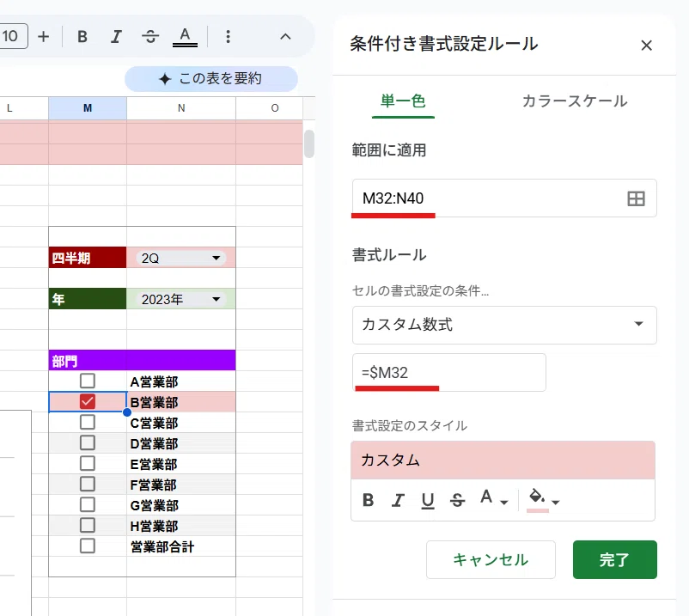Viewport: 689px width, 616px height.
Task: Apply underline in formatting style section
Action: pyautogui.click(x=428, y=500)
